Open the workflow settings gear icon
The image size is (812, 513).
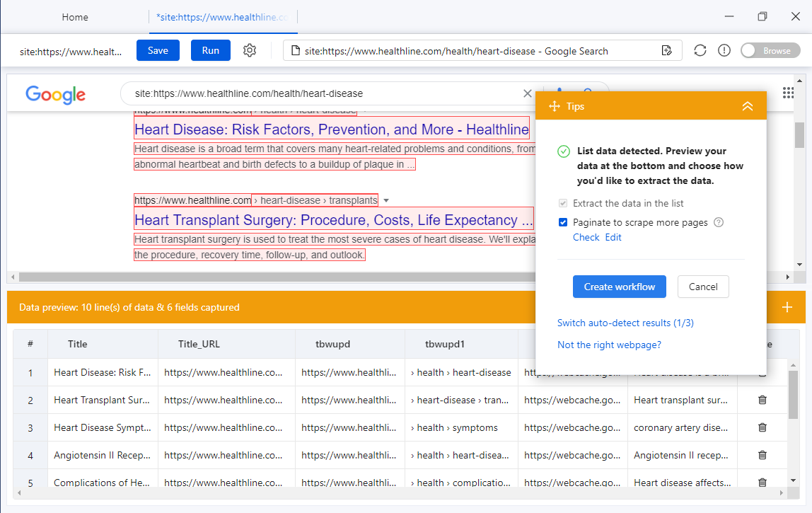249,50
